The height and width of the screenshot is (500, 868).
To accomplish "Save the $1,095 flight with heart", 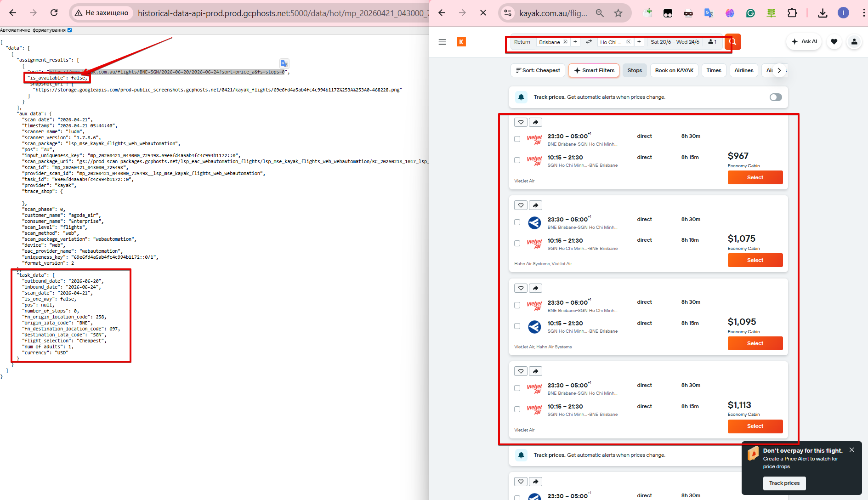I will pos(521,288).
